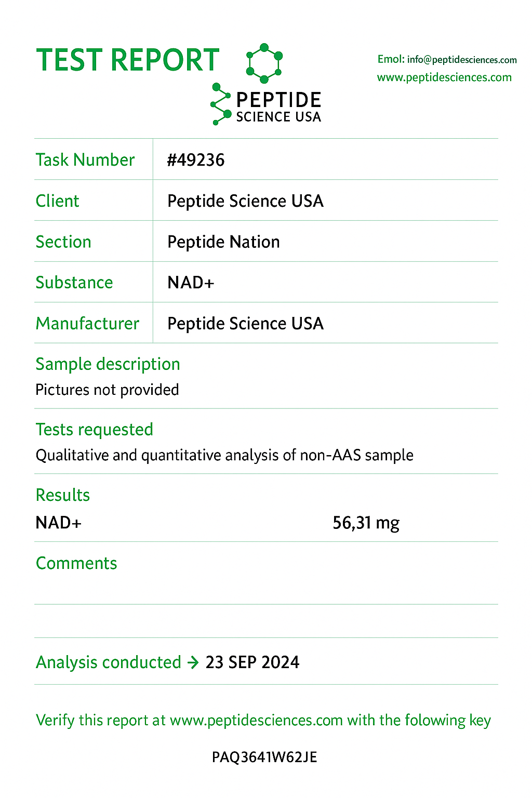532x798 pixels.
Task: Click the analysis date 23 SEP 2024
Action: (252, 662)
